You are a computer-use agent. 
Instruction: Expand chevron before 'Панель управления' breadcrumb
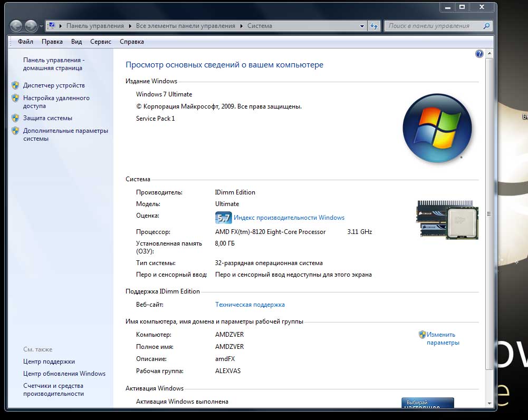pyautogui.click(x=61, y=26)
